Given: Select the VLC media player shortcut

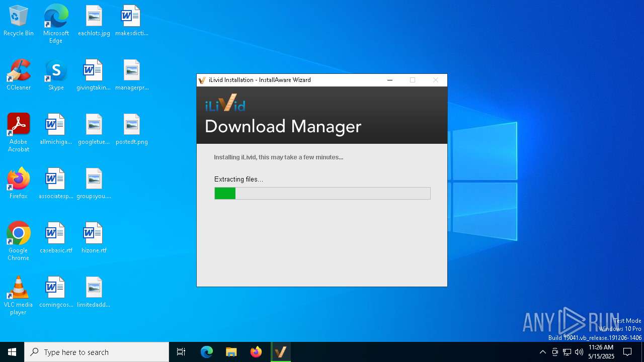Looking at the screenshot, I should click(19, 296).
